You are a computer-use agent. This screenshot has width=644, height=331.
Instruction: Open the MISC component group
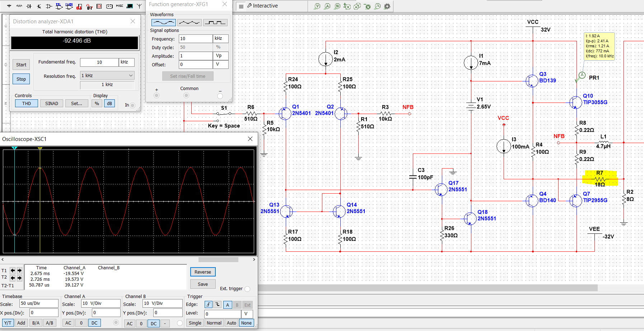pyautogui.click(x=120, y=6)
